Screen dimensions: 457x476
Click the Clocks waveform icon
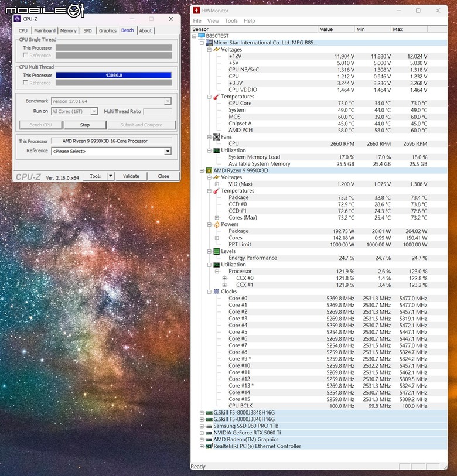(217, 292)
